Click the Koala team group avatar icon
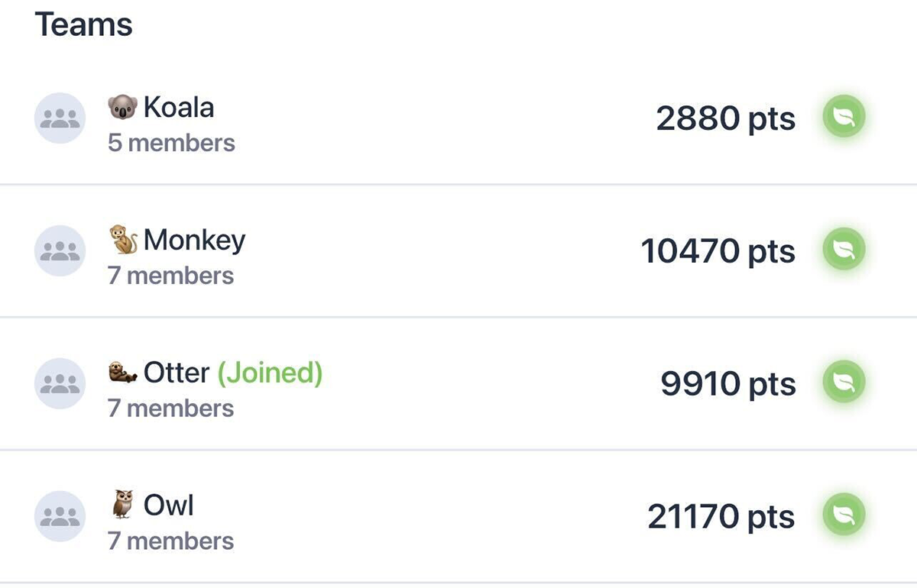917x588 pixels. (60, 118)
